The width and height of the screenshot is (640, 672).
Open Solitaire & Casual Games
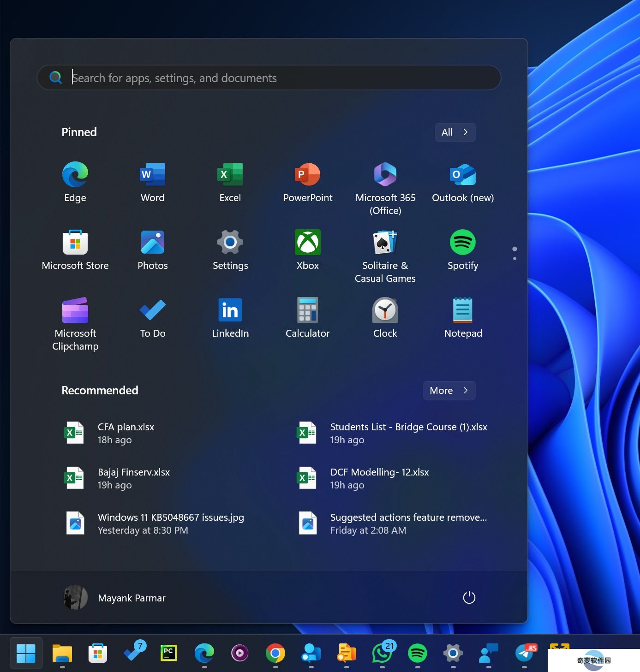pyautogui.click(x=385, y=256)
